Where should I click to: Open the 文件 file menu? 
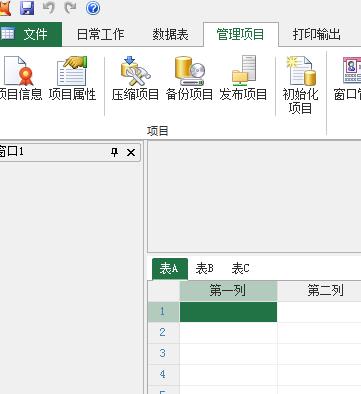point(30,34)
